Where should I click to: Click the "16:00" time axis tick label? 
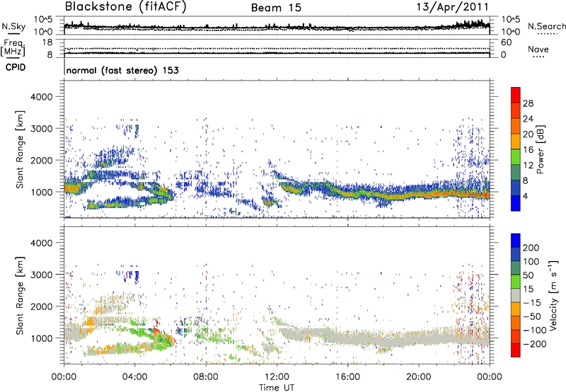point(347,377)
